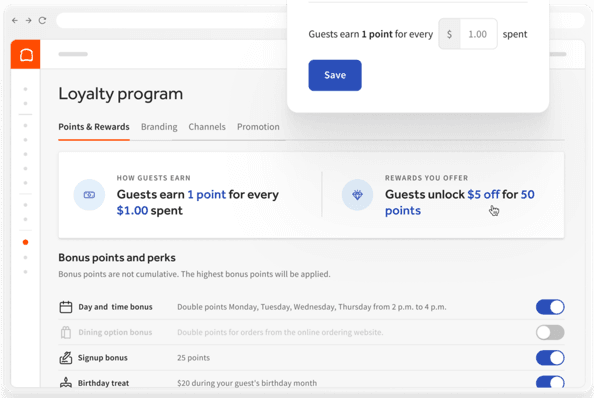This screenshot has height=398, width=594.
Task: Reload the page with refresh icon
Action: [42, 20]
